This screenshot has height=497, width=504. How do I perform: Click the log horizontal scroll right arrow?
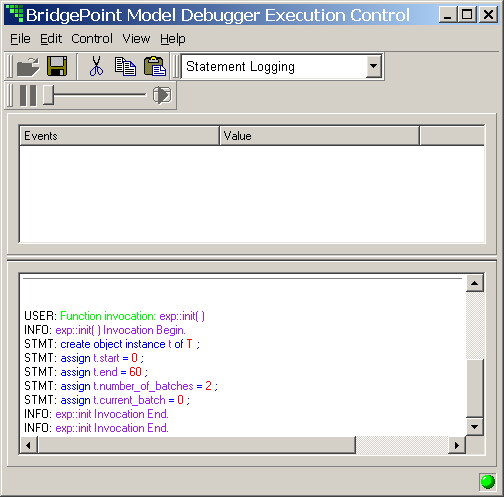click(457, 445)
